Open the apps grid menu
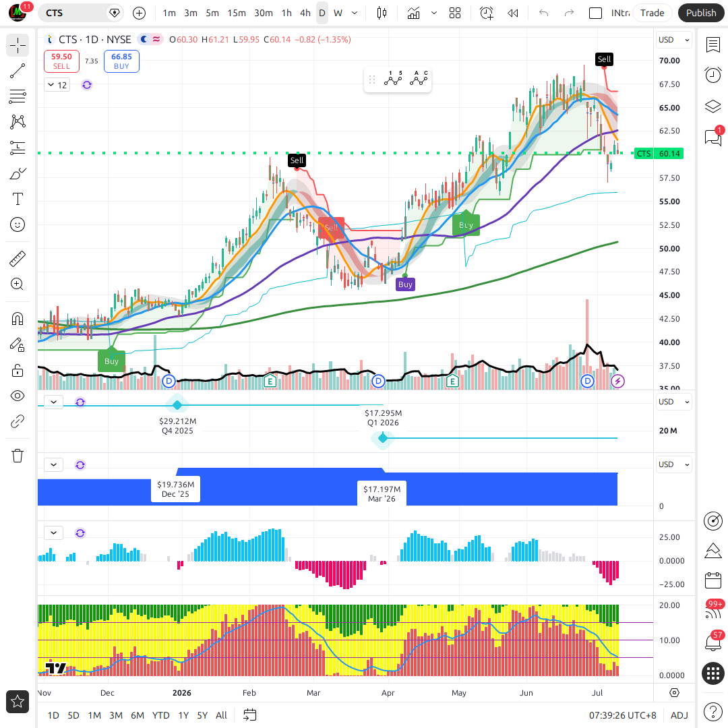Viewport: 728px width, 728px height. point(713,673)
